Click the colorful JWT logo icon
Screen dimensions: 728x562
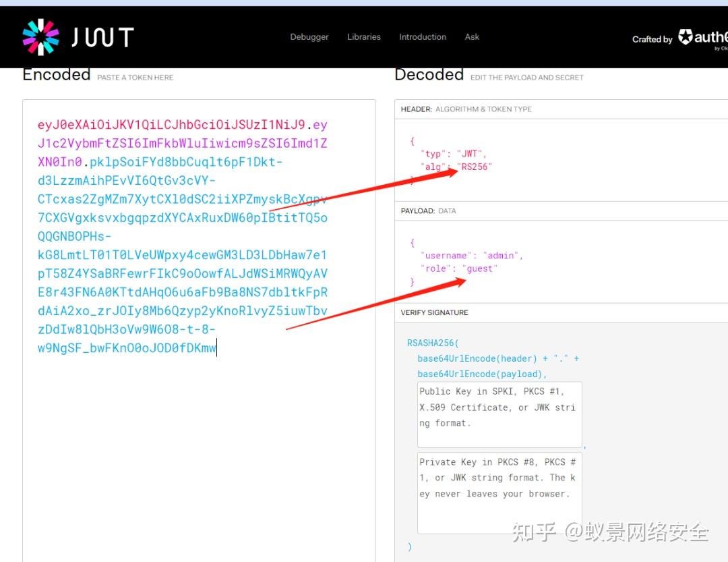[x=40, y=36]
